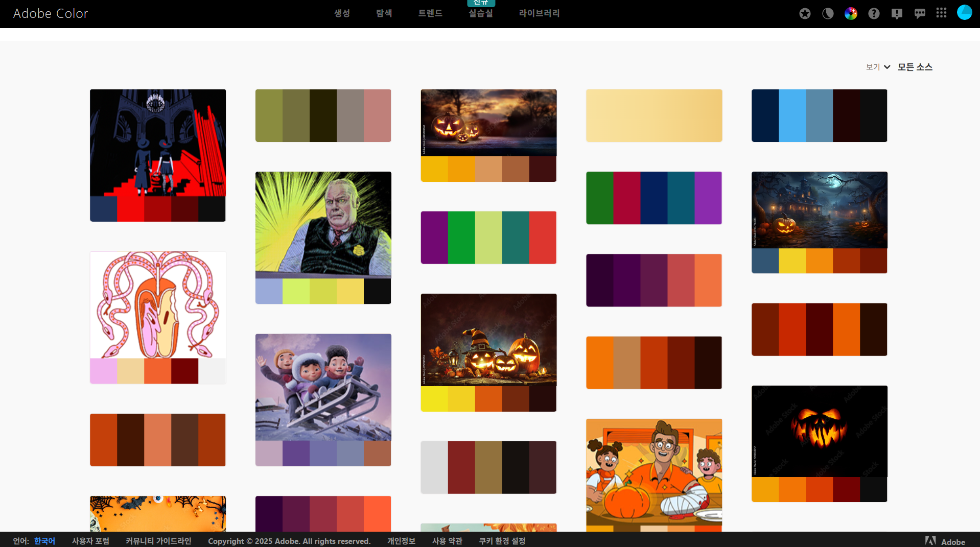980x547 pixels.
Task: Pick the golden yellow swatch under sunset pumpkins
Action: 434,169
